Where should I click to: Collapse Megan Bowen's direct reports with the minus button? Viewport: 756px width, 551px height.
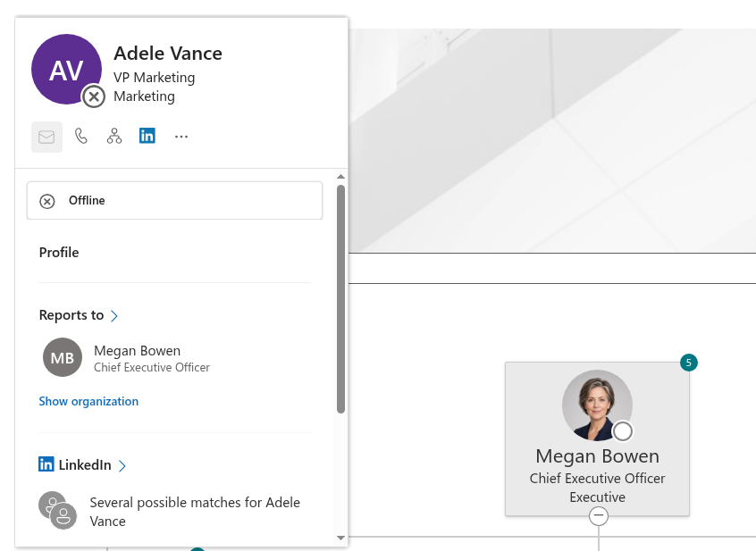click(x=599, y=516)
